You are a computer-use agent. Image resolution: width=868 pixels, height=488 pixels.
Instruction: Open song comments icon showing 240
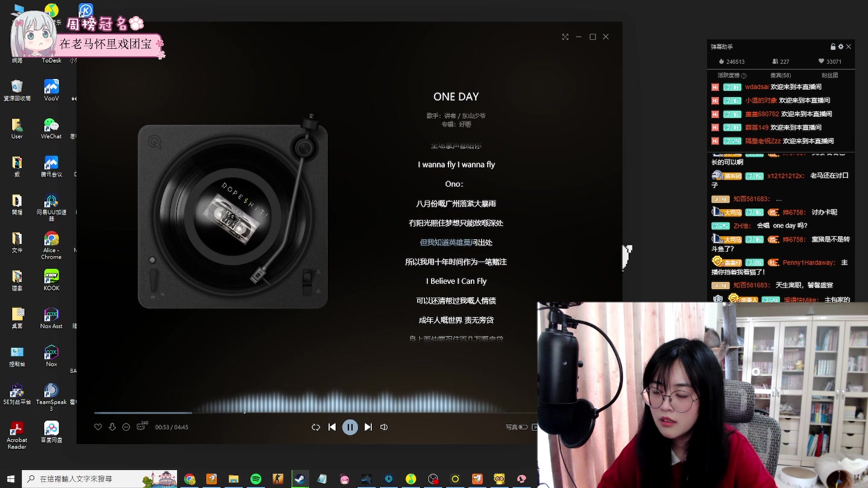coord(142,427)
